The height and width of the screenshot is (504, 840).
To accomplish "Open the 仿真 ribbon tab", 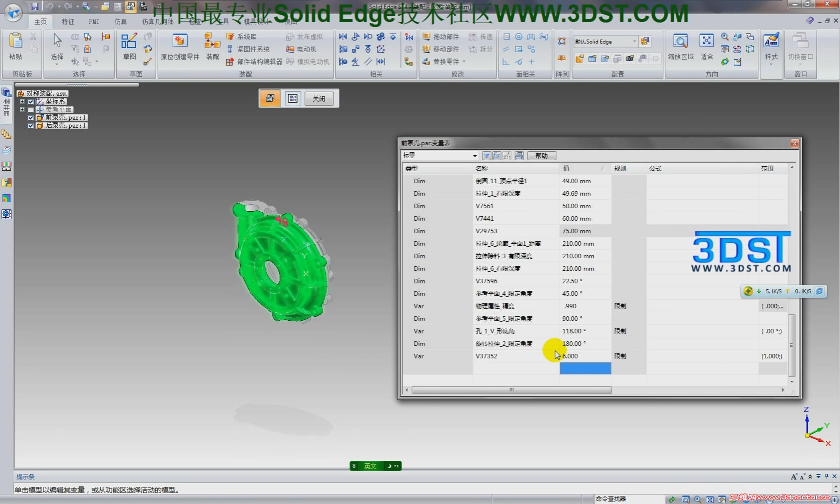I will tap(120, 22).
